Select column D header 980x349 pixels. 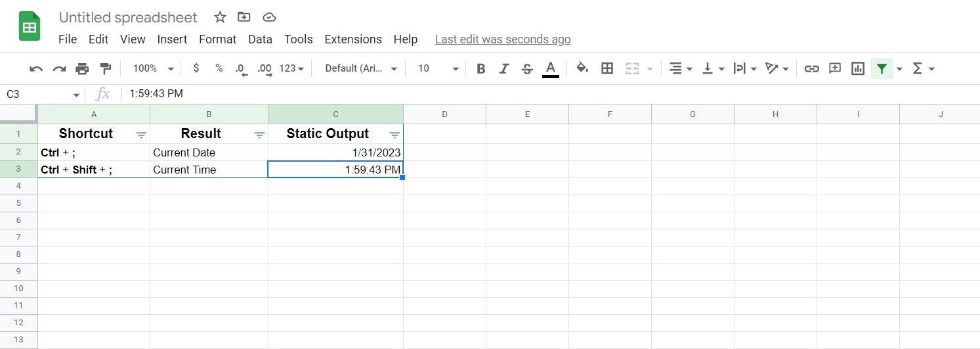click(444, 114)
